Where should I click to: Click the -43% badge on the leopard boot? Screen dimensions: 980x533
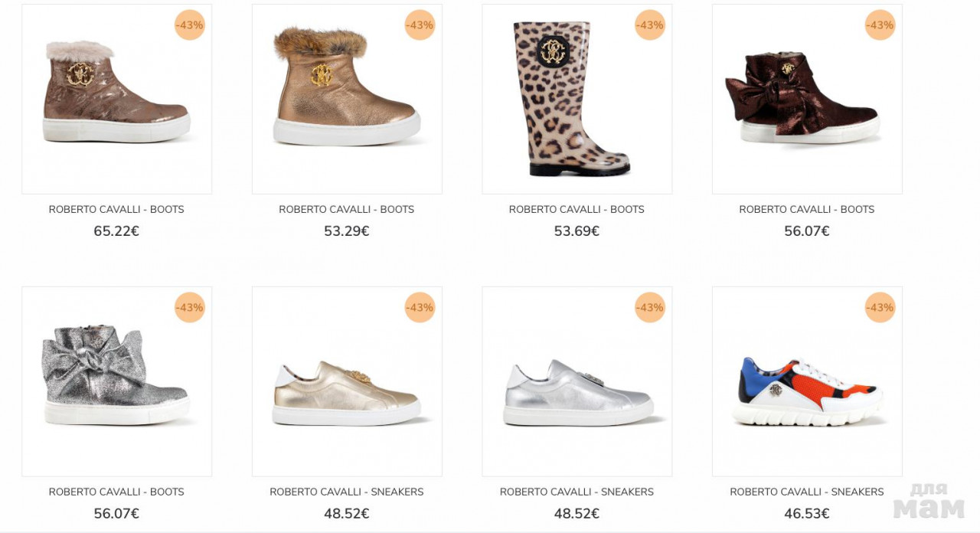click(649, 25)
